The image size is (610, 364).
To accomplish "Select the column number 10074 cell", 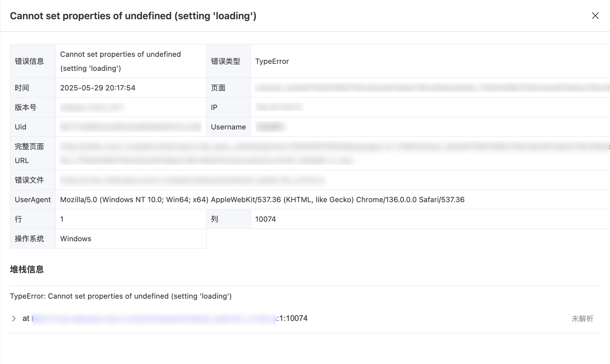I will pyautogui.click(x=266, y=219).
